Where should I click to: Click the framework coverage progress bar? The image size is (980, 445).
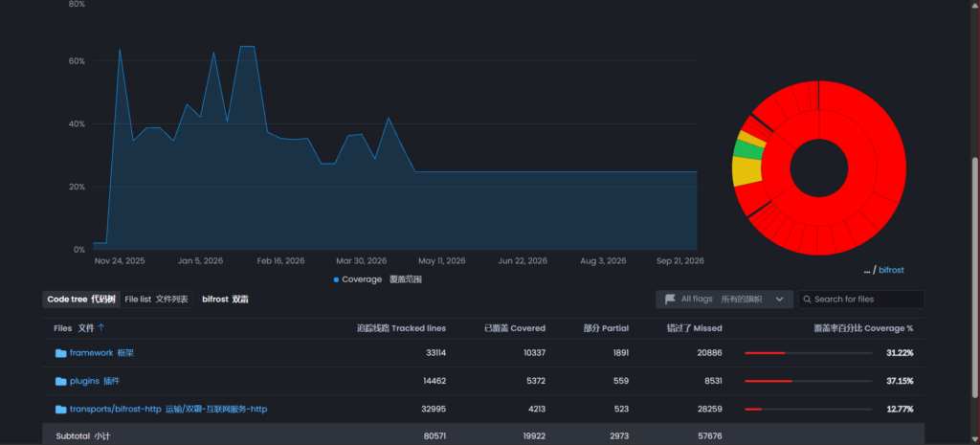point(808,353)
